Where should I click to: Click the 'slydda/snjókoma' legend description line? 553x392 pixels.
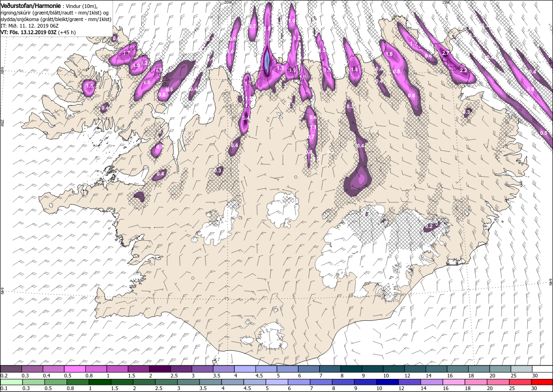56,19
